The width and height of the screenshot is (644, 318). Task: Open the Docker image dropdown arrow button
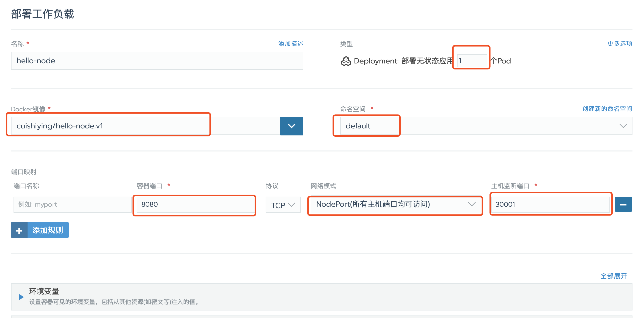click(x=291, y=126)
